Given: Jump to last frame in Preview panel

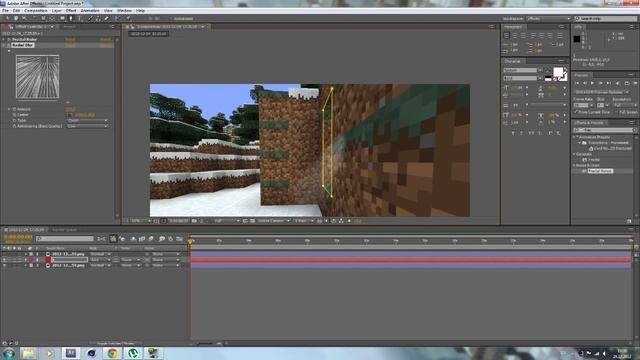Looking at the screenshot, I should coord(609,83).
